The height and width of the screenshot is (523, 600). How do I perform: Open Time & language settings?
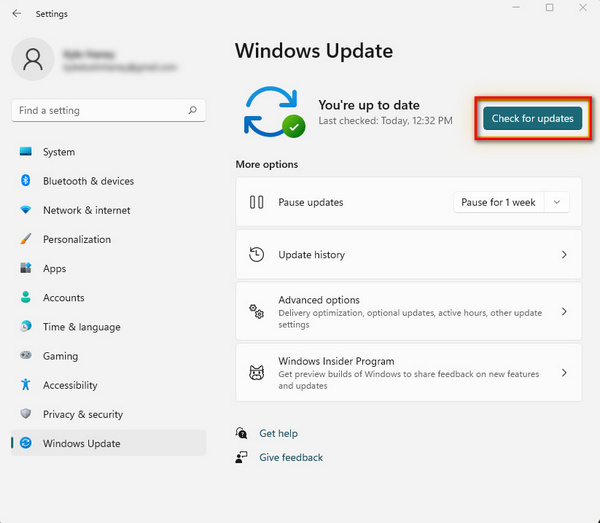109,327
